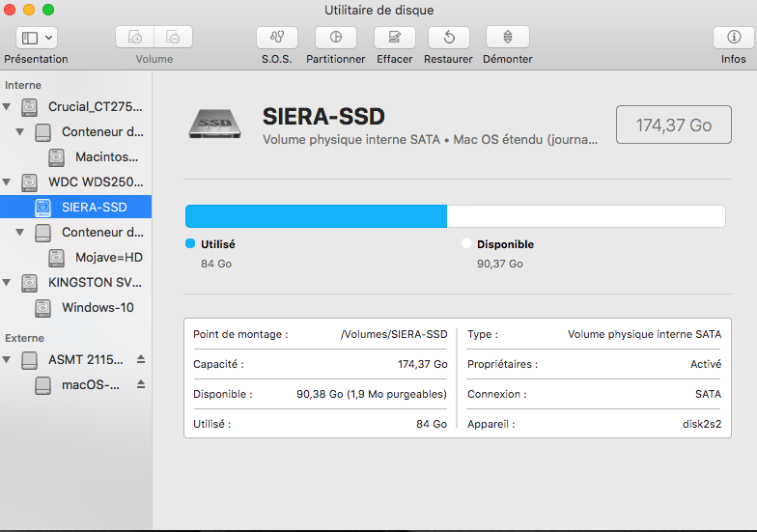
Task: Click the ASMT 2115 drive icon
Action: pos(29,360)
